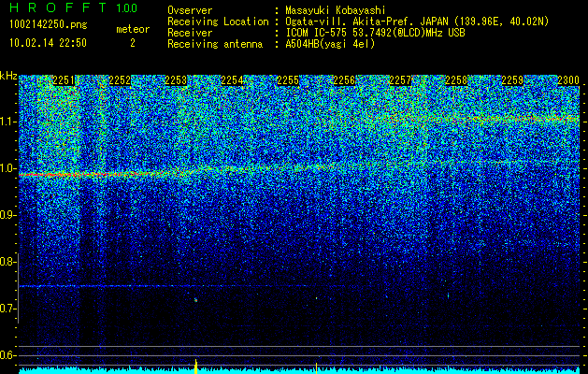Screen dimensions: 588x374
Task: Click the 2254 time marker
Action: pyautogui.click(x=232, y=80)
